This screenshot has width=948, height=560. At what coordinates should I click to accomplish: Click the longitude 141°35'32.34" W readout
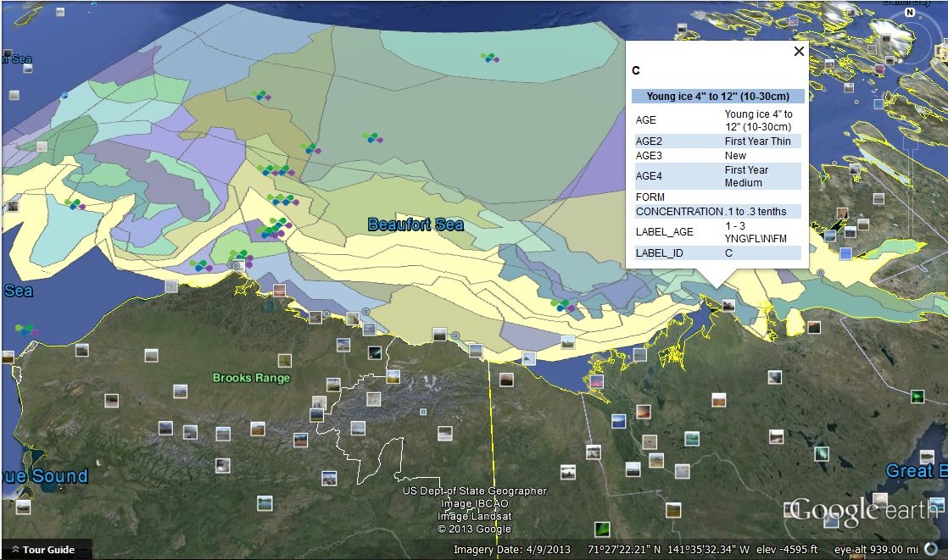pos(709,549)
